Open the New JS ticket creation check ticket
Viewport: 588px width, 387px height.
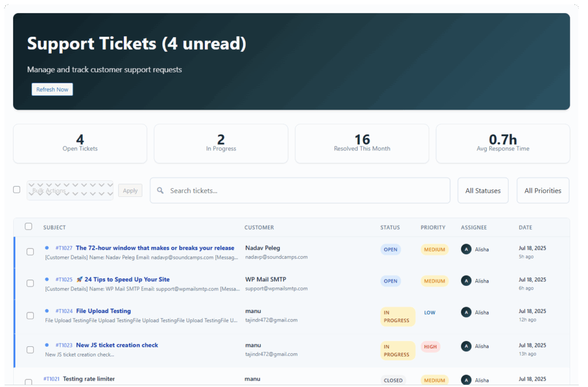[117, 345]
